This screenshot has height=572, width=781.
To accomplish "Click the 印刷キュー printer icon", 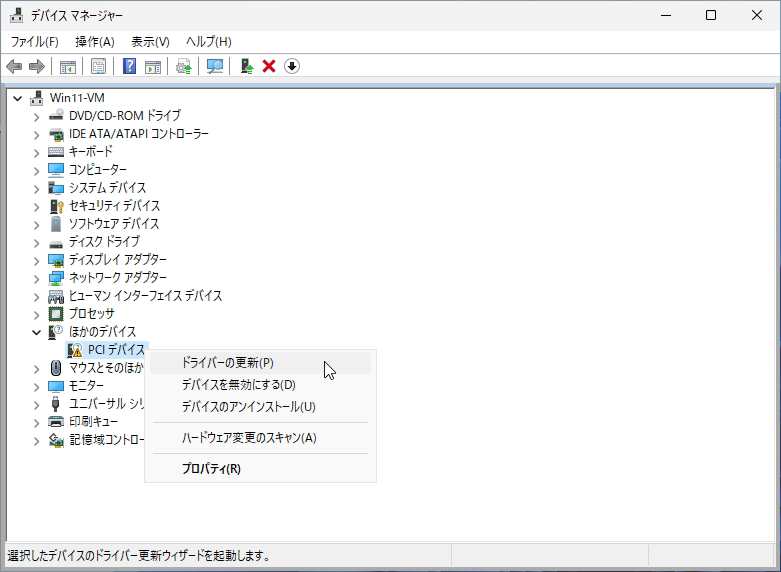I will coord(56,422).
